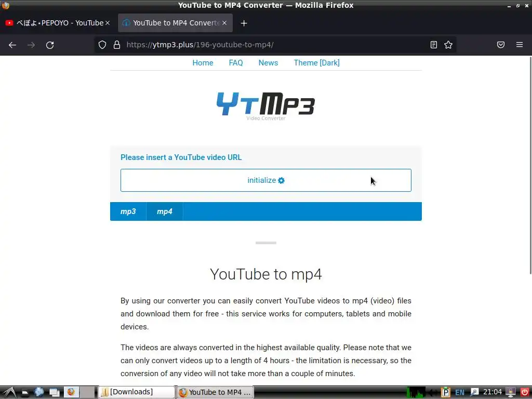Click the red power logout button
532x399 pixels.
coord(525,393)
